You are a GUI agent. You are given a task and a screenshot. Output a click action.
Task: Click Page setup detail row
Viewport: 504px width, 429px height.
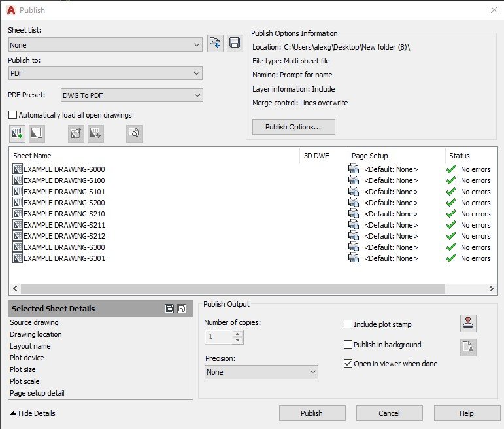(x=37, y=393)
